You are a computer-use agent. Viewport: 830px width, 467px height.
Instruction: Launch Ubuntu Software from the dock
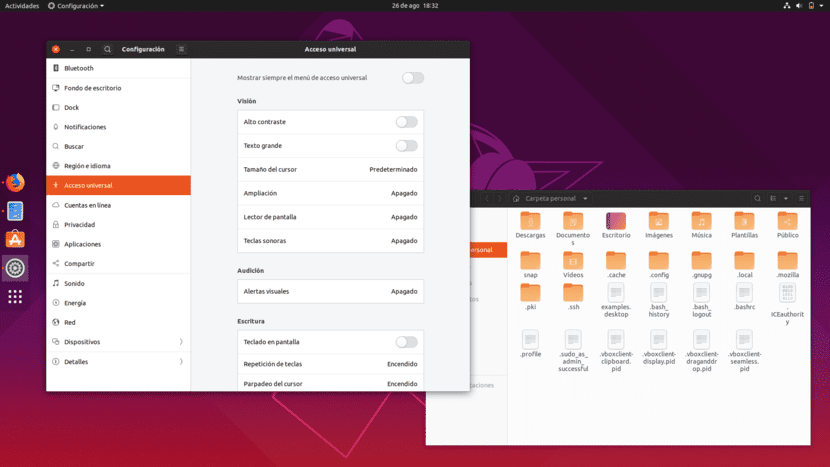click(x=15, y=239)
